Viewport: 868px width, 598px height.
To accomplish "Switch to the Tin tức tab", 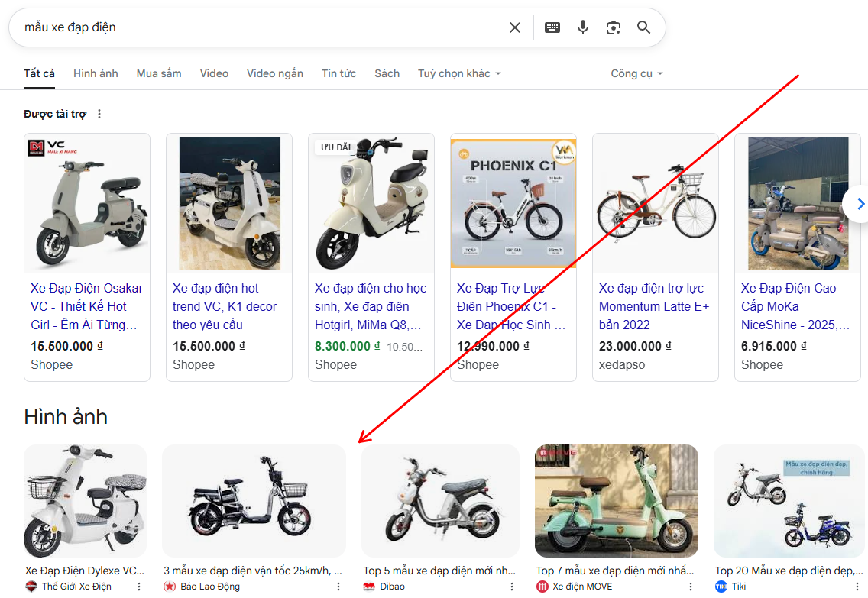I will (338, 73).
